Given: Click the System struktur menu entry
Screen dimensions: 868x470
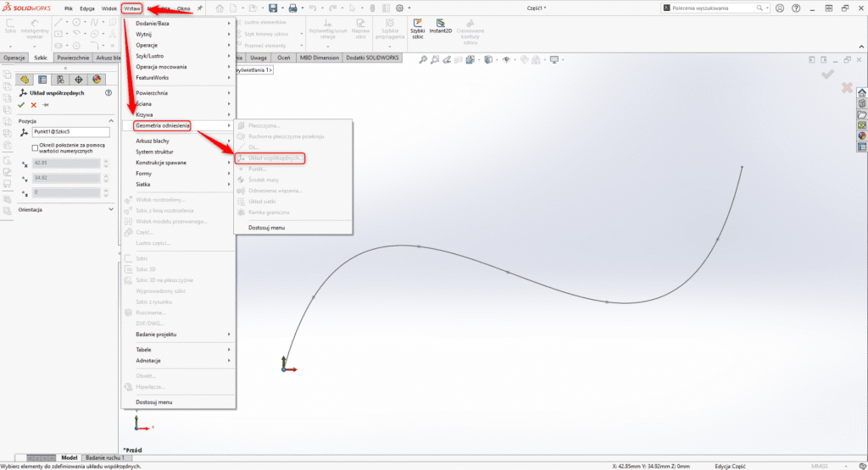Looking at the screenshot, I should [x=154, y=152].
